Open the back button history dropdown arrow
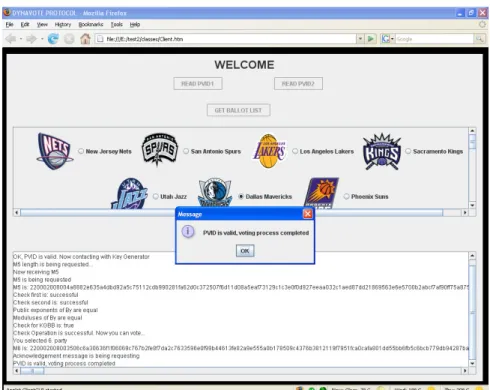This screenshot has height=390, width=490. tap(21, 39)
